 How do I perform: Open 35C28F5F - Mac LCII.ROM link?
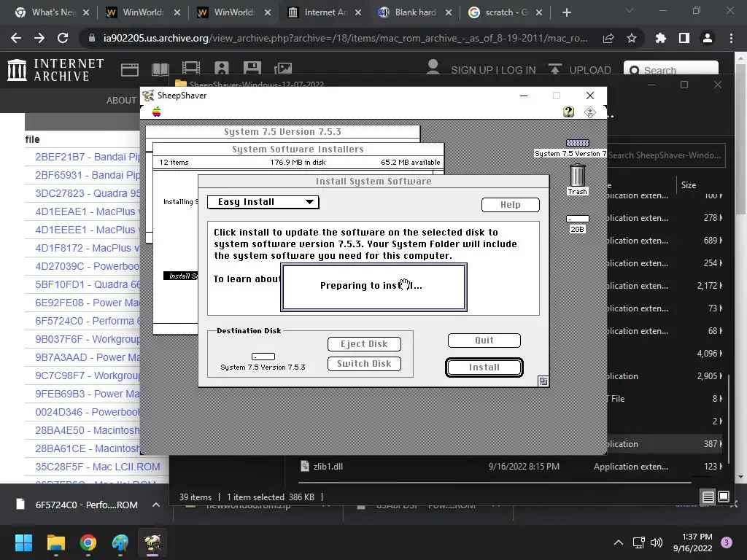point(98,467)
